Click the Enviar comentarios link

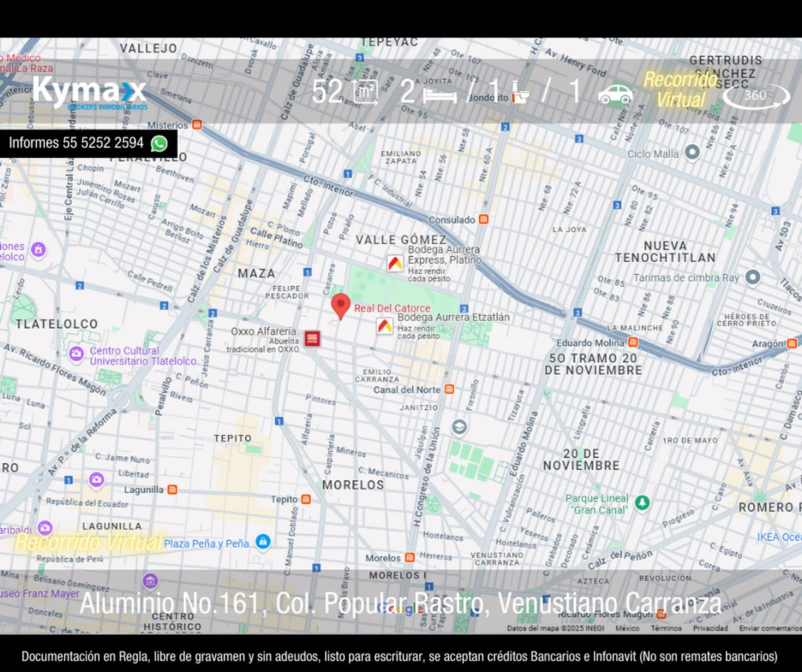click(770, 629)
